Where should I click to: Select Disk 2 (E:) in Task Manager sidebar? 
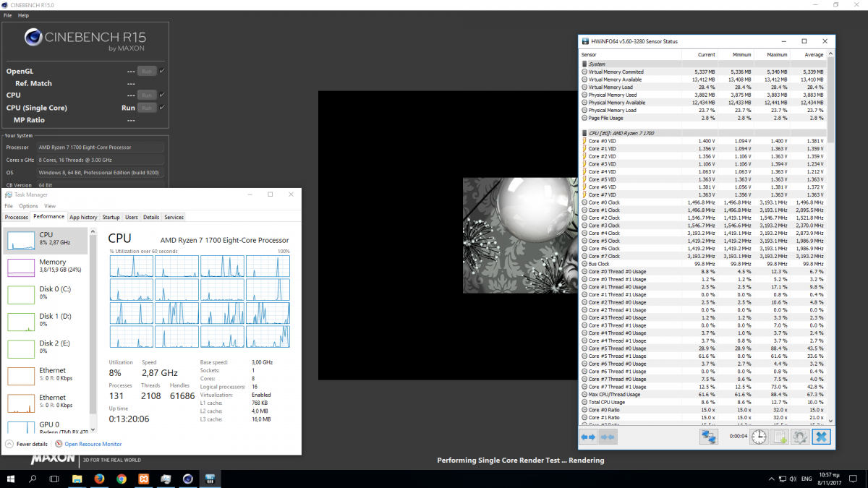coord(46,348)
